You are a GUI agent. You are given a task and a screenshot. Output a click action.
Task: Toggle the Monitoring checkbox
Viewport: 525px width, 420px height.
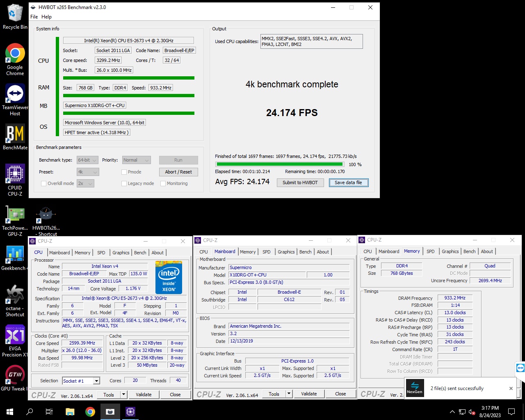pyautogui.click(x=163, y=183)
